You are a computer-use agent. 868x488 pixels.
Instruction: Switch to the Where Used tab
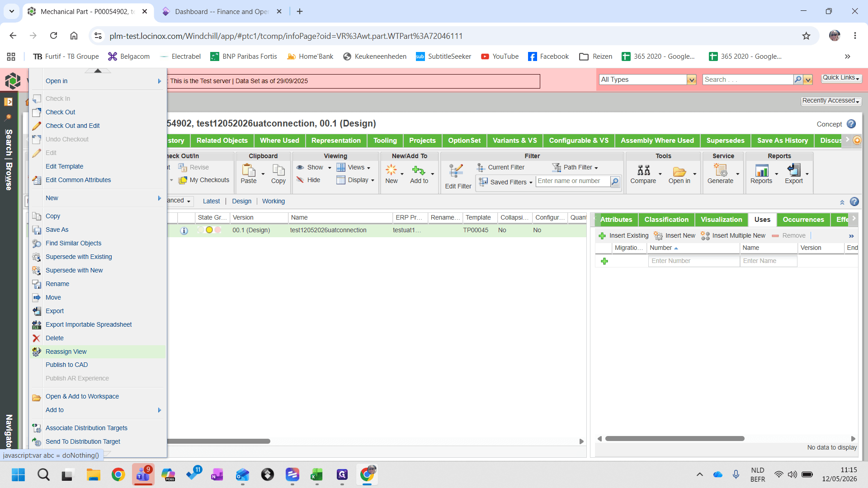click(279, 141)
